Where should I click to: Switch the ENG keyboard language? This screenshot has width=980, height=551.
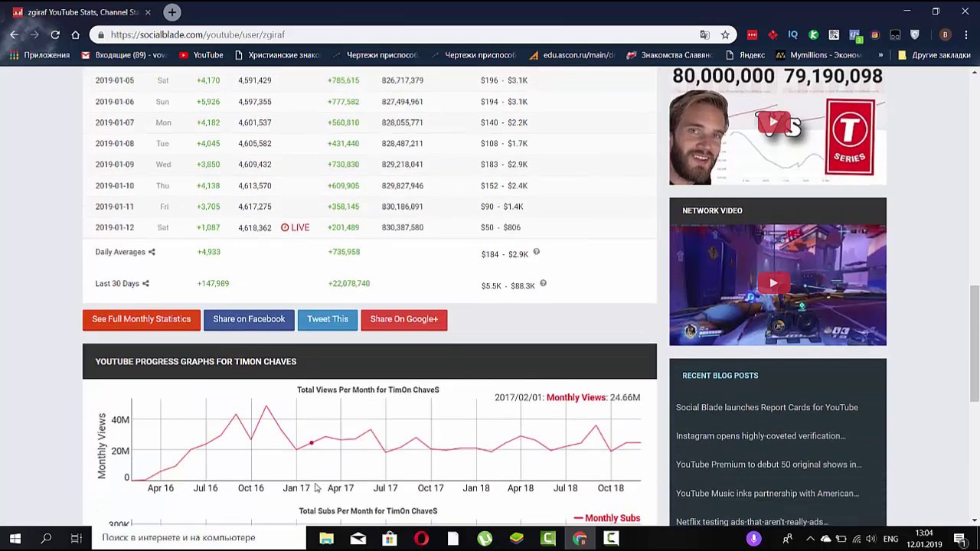pos(890,538)
